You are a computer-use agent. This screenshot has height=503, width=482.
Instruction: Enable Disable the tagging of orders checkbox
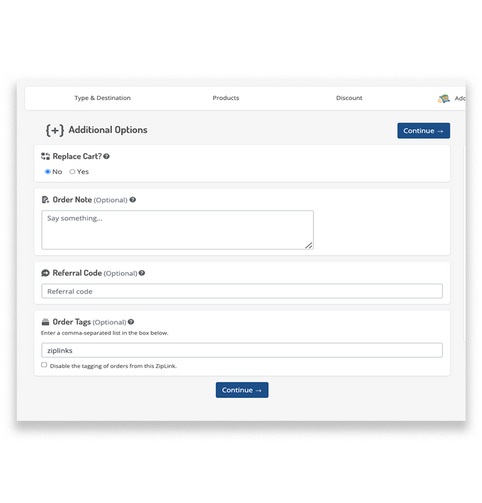44,365
